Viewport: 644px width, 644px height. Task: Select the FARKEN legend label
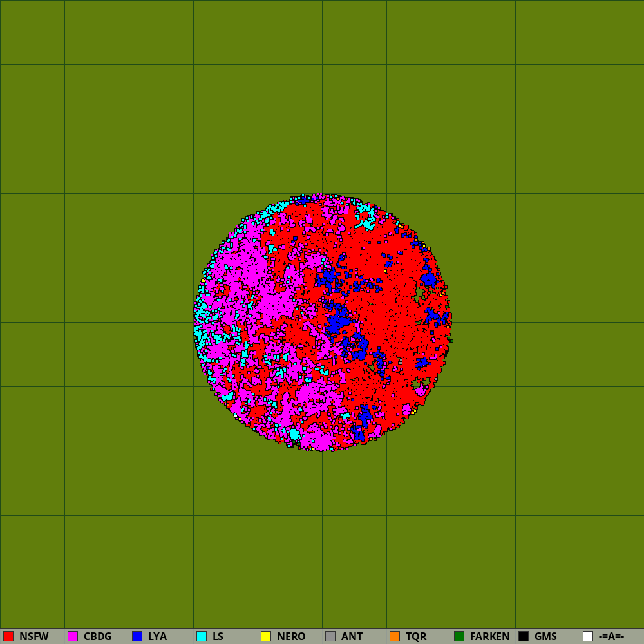click(489, 636)
